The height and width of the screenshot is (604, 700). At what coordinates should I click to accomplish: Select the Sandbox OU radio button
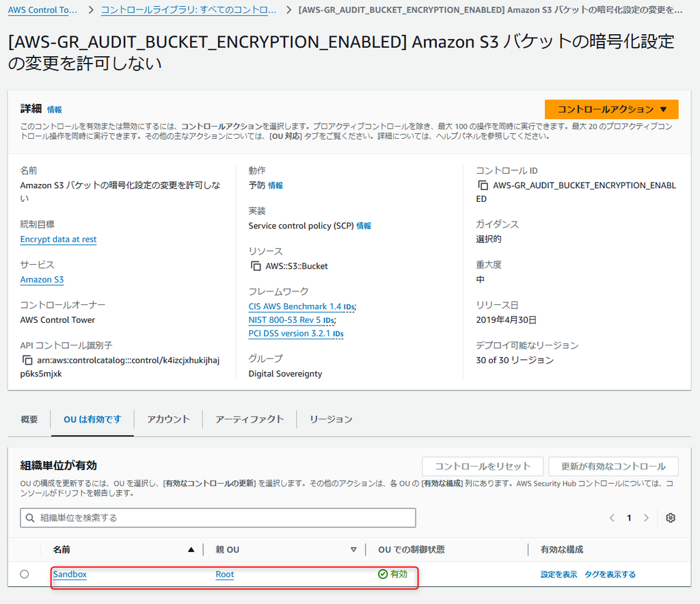pyautogui.click(x=25, y=574)
